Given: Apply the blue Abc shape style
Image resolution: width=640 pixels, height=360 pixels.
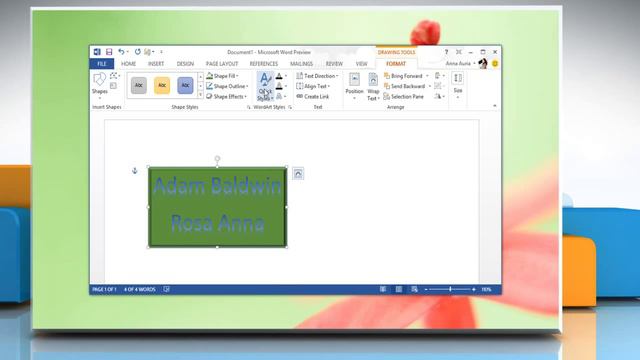Looking at the screenshot, I should click(185, 85).
